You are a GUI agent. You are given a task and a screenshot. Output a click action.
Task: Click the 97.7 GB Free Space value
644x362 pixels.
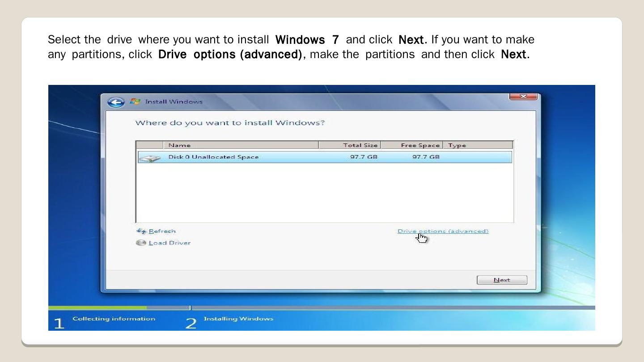(426, 157)
